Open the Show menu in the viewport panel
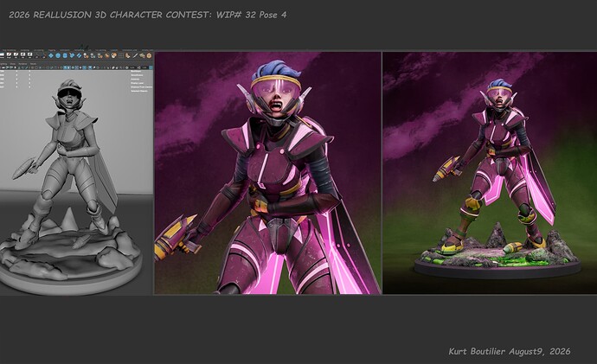Image resolution: width=597 pixels, height=364 pixels. click(x=13, y=64)
